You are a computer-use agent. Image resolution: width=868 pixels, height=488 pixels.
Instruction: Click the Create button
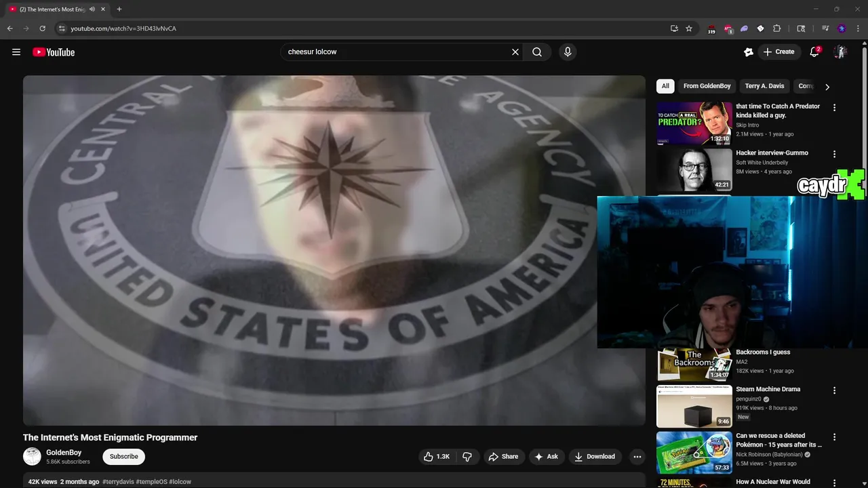778,52
